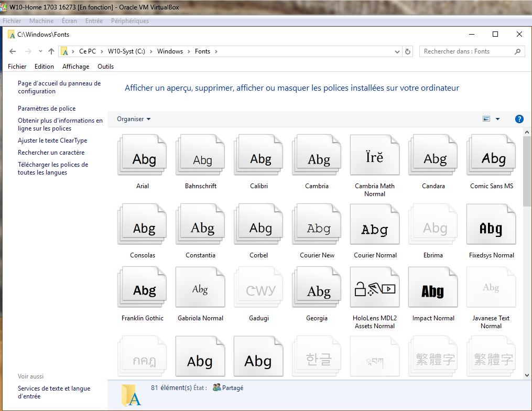Image resolution: width=532 pixels, height=411 pixels.
Task: Click the search magnifier icon
Action: 517,51
